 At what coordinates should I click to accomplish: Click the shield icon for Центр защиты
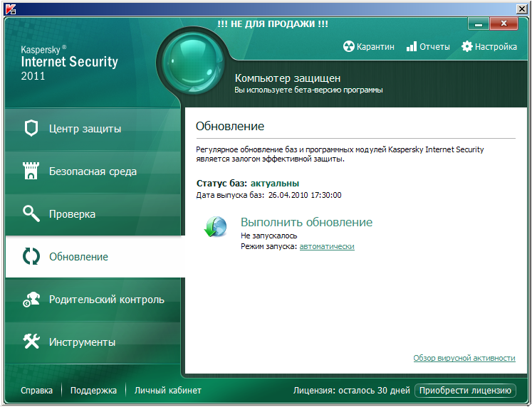click(31, 128)
